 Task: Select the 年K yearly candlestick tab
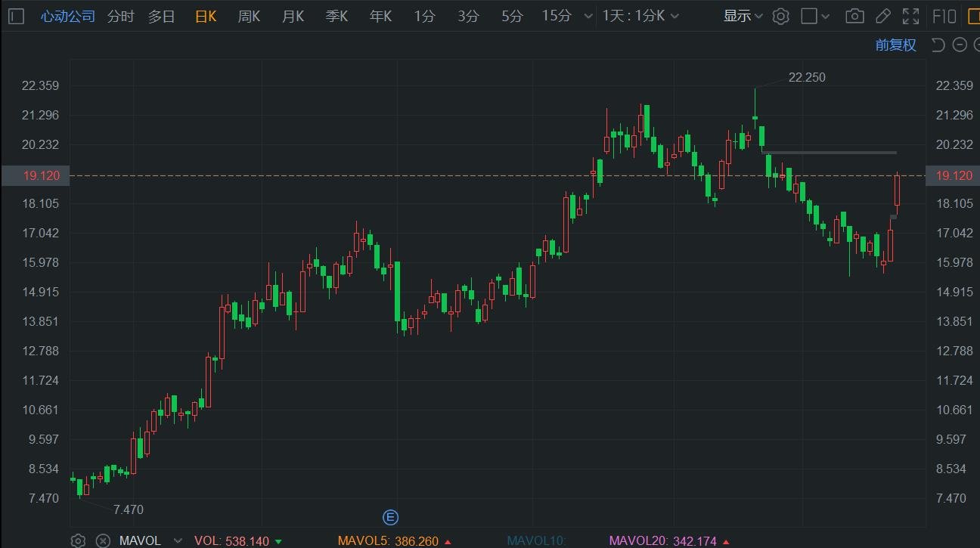pyautogui.click(x=380, y=16)
